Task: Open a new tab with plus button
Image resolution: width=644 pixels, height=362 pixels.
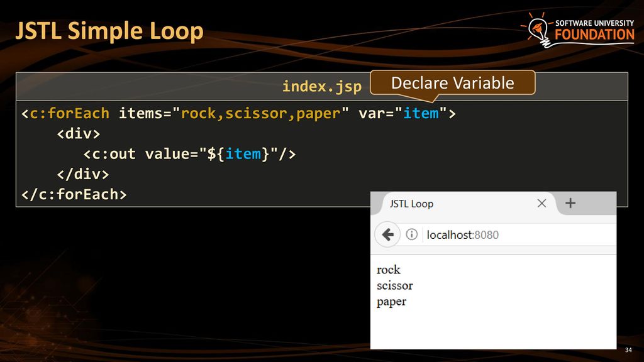Action: pos(570,203)
